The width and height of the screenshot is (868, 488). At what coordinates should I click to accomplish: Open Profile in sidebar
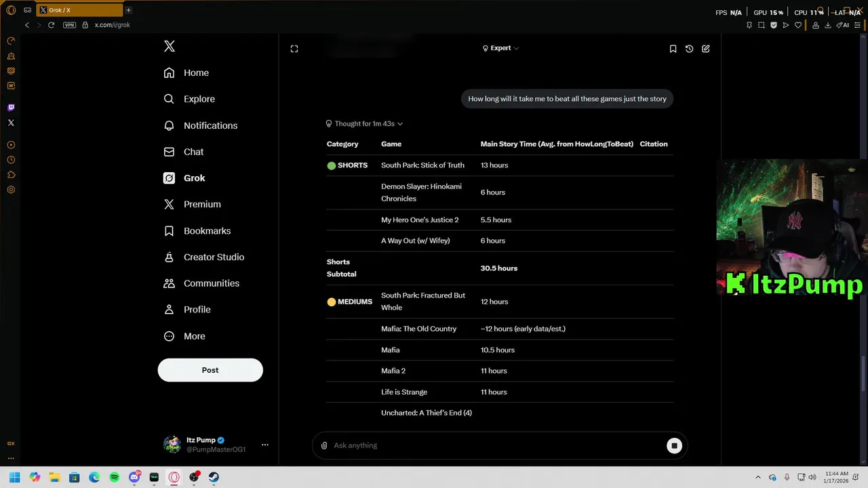[x=187, y=310]
